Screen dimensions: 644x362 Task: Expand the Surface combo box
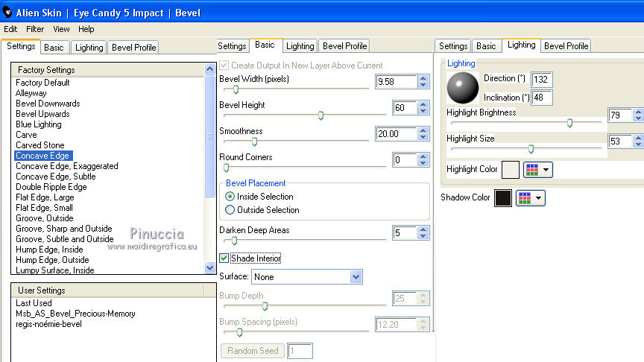(x=356, y=277)
